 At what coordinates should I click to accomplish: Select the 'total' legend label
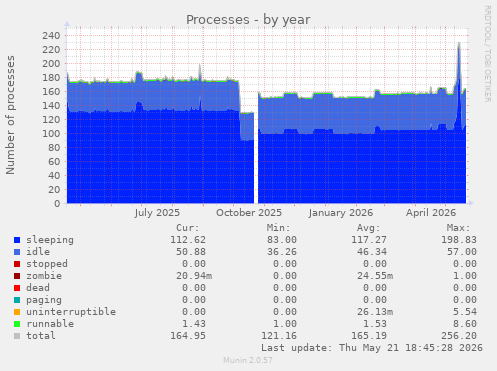[x=41, y=336]
